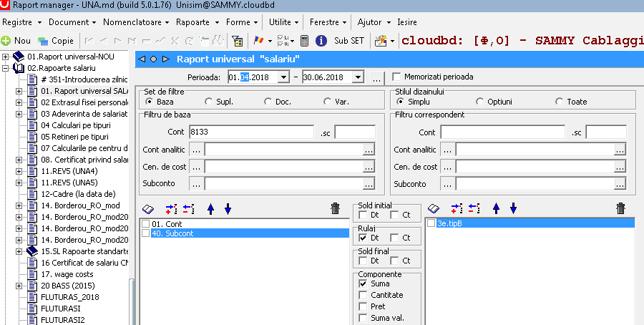Enable the Memorizati perioada checkbox
644x325 pixels.
click(396, 77)
